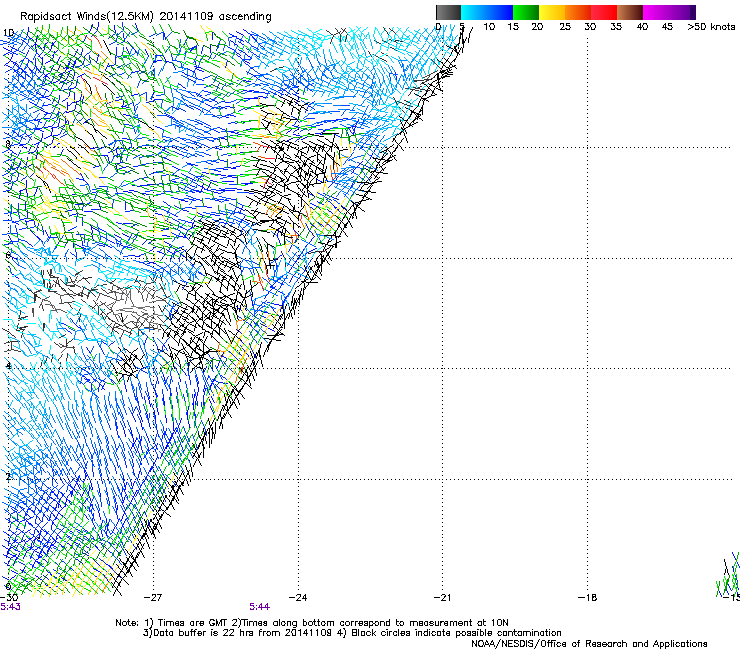Viewport: 740px width, 650px height.
Task: Click the '10' label on the legend scale
Action: point(489,27)
